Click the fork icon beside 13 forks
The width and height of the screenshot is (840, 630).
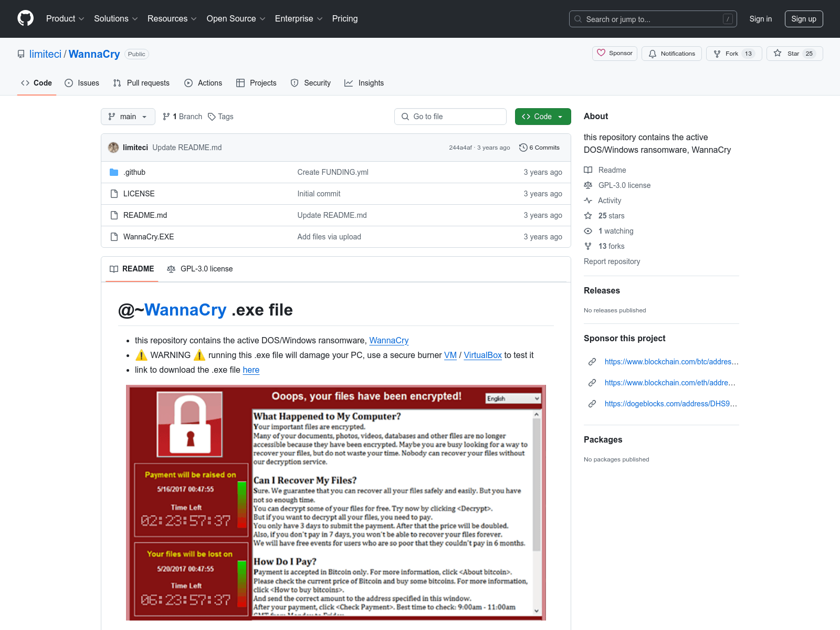point(588,246)
